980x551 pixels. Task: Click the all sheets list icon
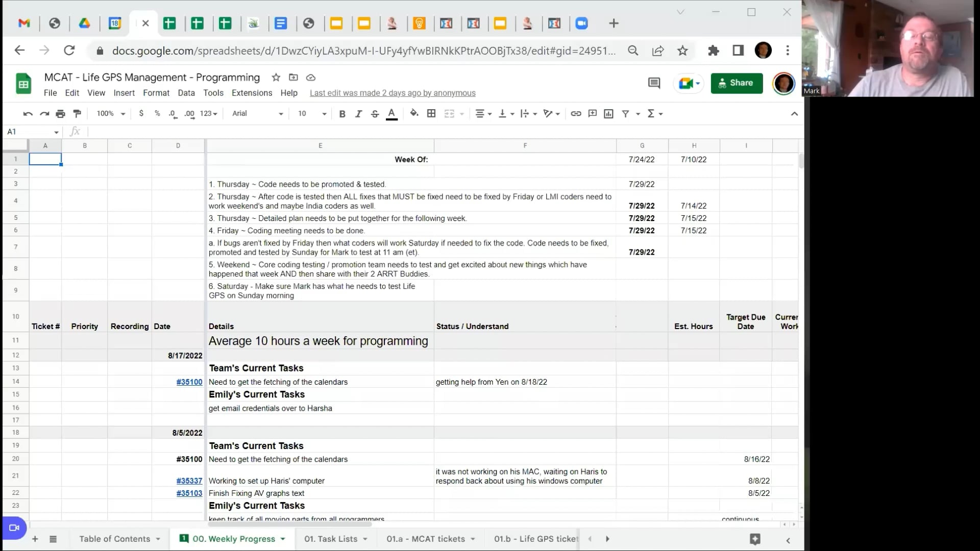click(53, 539)
